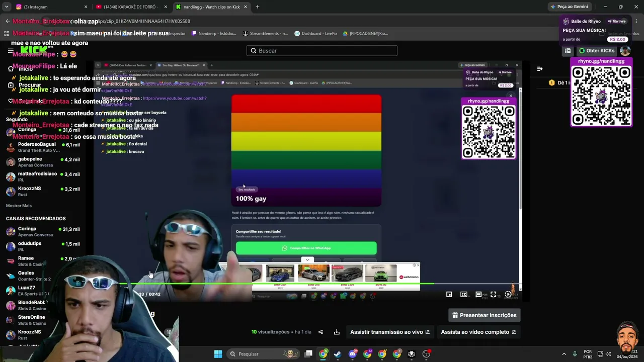Close the KARAOKÊ DE FORRÓ tab
The width and height of the screenshot is (644, 362).
pyautogui.click(x=166, y=7)
